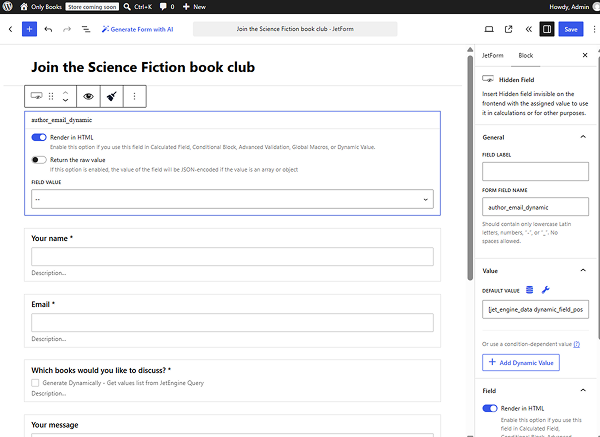Open the Field Value dropdown
Screen dimensions: 600x437
coord(232,199)
